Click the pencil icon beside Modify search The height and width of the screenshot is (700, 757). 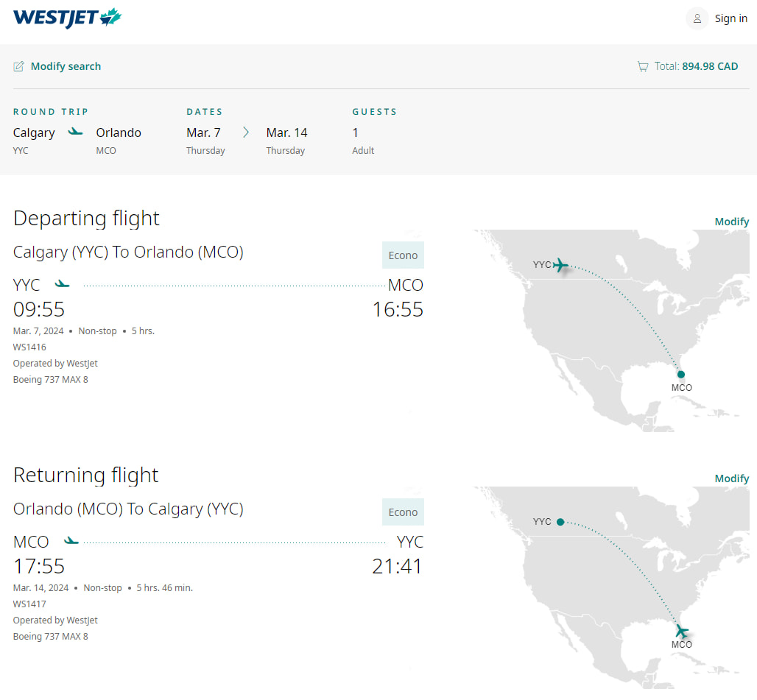coord(18,66)
